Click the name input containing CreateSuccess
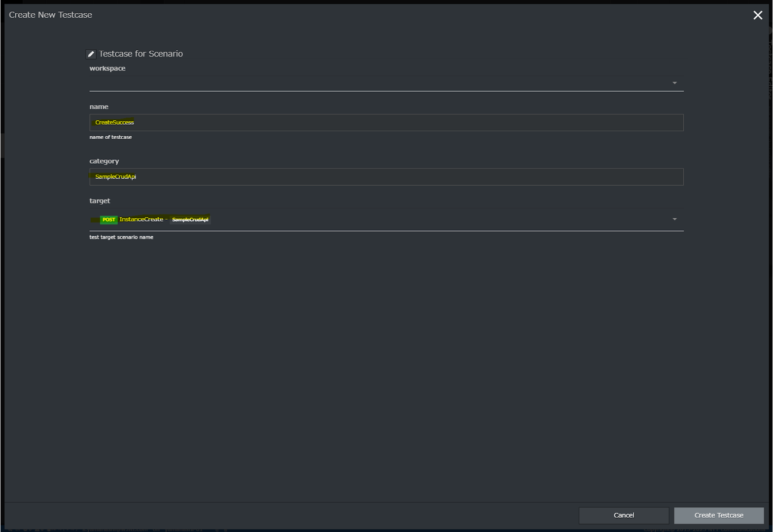Viewport: 773px width, 532px height. (x=386, y=123)
